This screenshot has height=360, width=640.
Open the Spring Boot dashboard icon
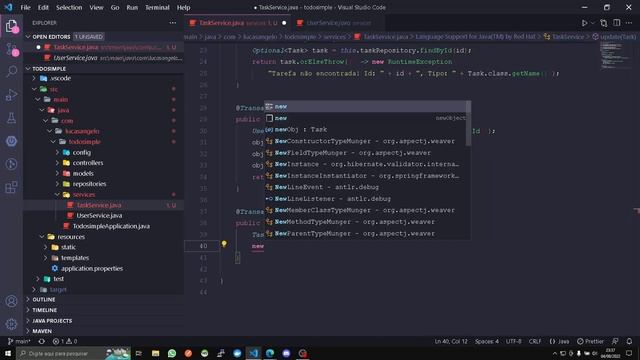coord(11,141)
